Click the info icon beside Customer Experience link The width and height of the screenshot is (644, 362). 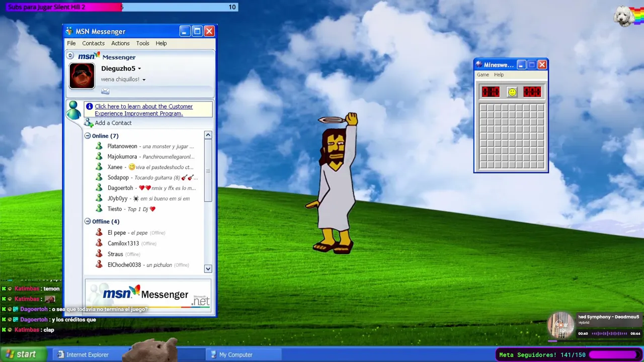tap(90, 106)
